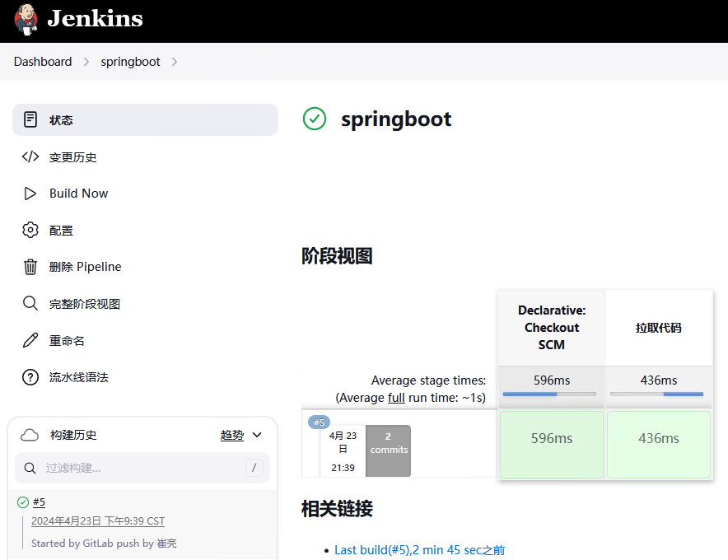Click 'Average stage times:' label
Viewport: 728px width, 560px height.
(428, 380)
